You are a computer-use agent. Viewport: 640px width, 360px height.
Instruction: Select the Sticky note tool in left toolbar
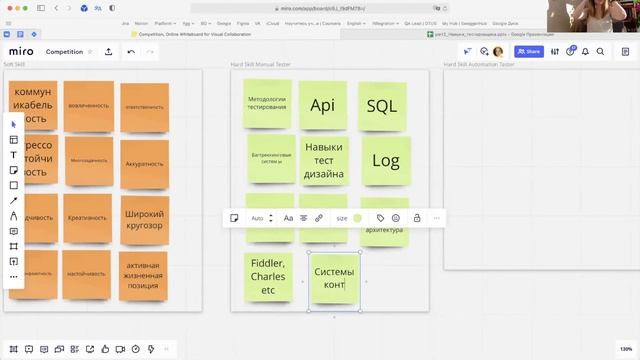click(x=13, y=170)
